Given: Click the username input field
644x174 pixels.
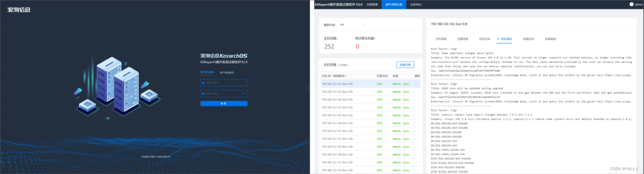Looking at the screenshot, I should click(x=224, y=83).
